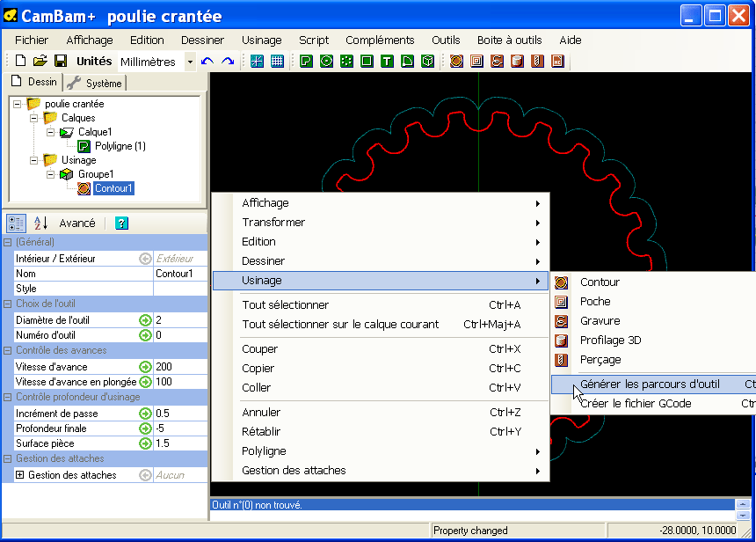756x542 pixels.
Task: Collapse the Choix de l'outil property category
Action: [x=7, y=304]
